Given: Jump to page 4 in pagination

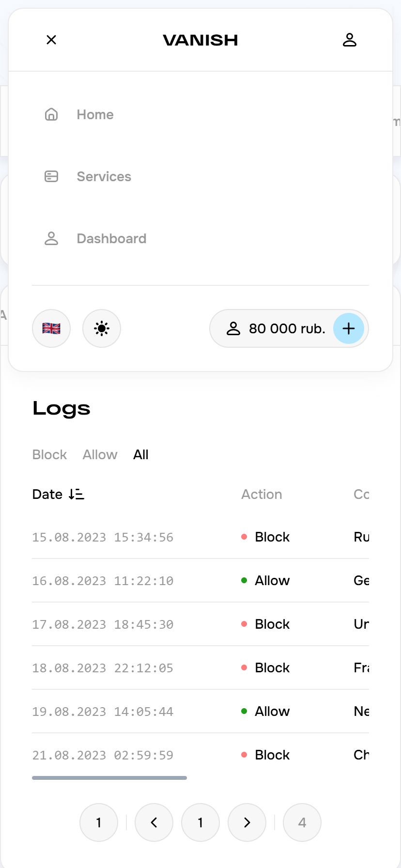Looking at the screenshot, I should [x=302, y=822].
